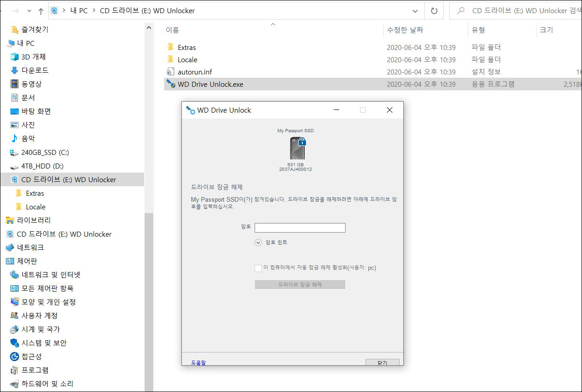Screen dimensions: 582x392
Task: Click the up arrow of sidebar scrollbar
Action: (149, 28)
